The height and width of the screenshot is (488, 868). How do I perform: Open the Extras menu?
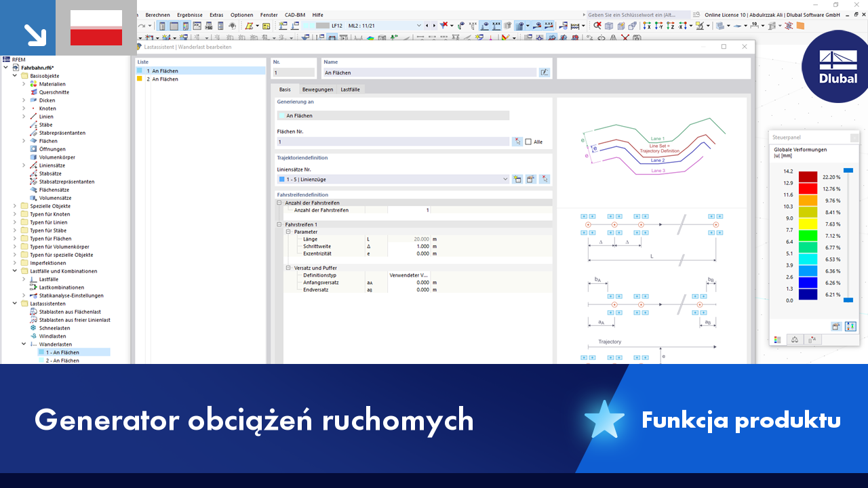[x=216, y=15]
